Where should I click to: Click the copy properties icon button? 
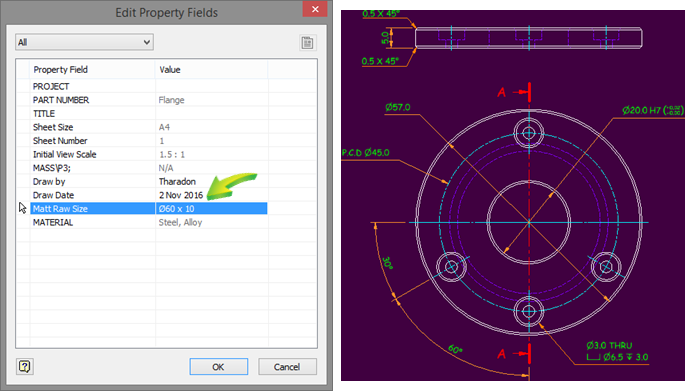tap(307, 42)
